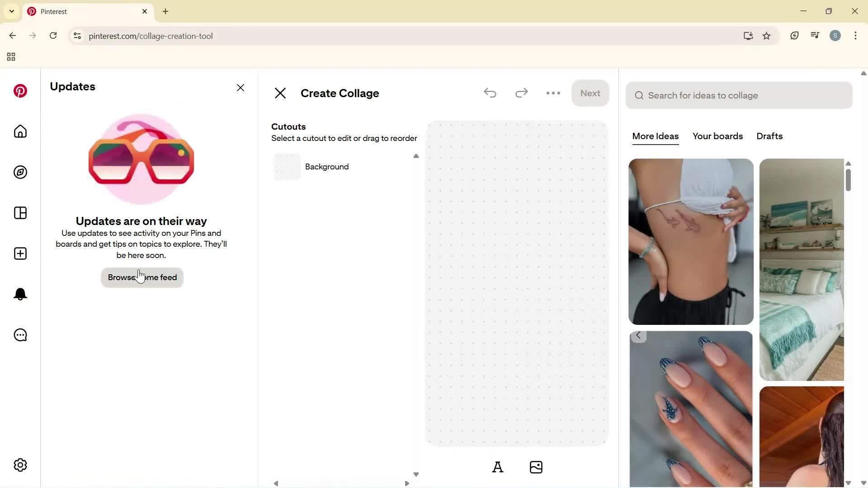Viewport: 868px width, 488px height.
Task: Close the Updates panel
Action: [241, 87]
